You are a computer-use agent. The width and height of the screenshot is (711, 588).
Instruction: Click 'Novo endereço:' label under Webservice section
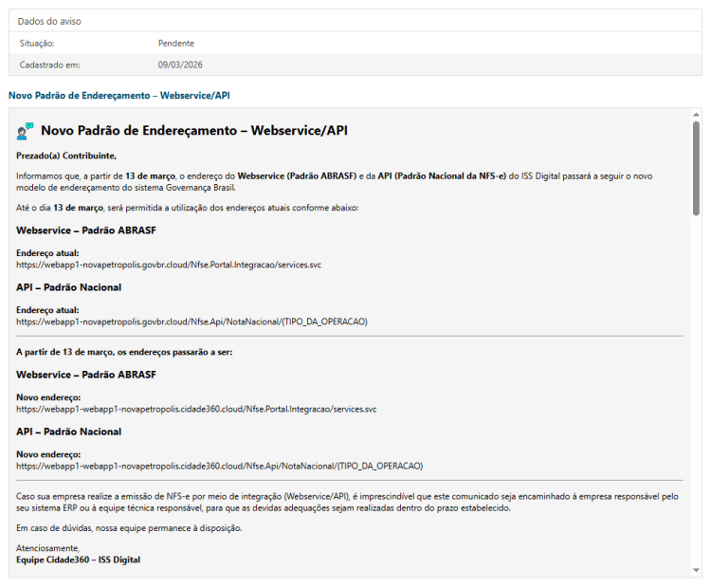[x=48, y=397]
